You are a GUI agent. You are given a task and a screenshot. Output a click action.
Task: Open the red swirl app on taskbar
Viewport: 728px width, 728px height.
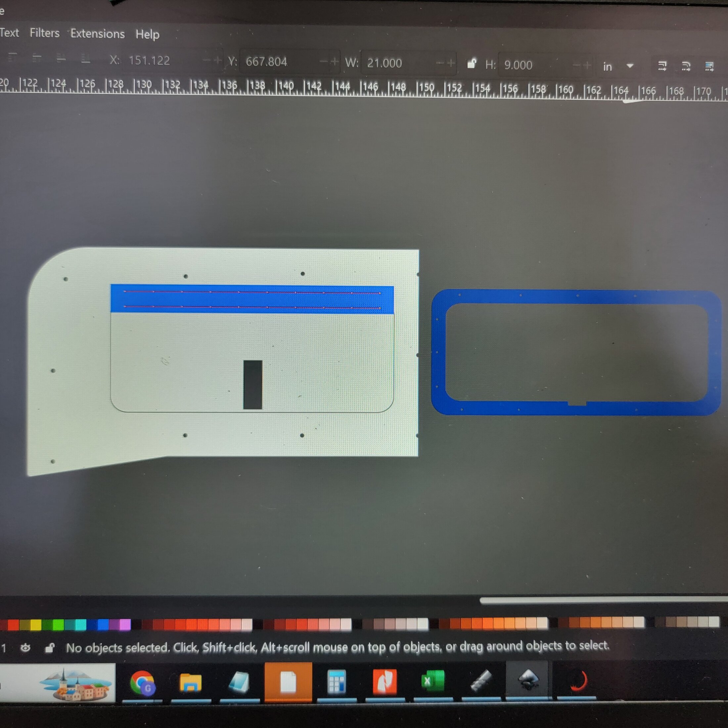point(578,681)
